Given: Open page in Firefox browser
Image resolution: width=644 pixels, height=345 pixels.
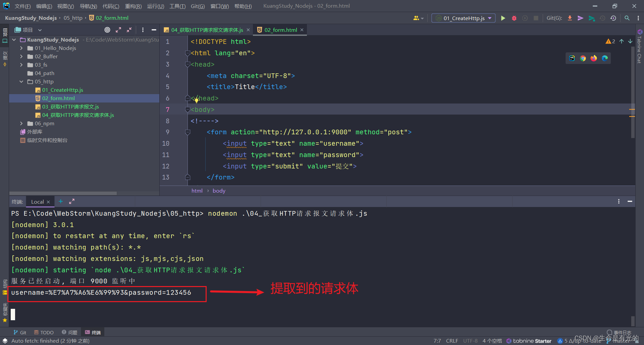Looking at the screenshot, I should tap(594, 58).
